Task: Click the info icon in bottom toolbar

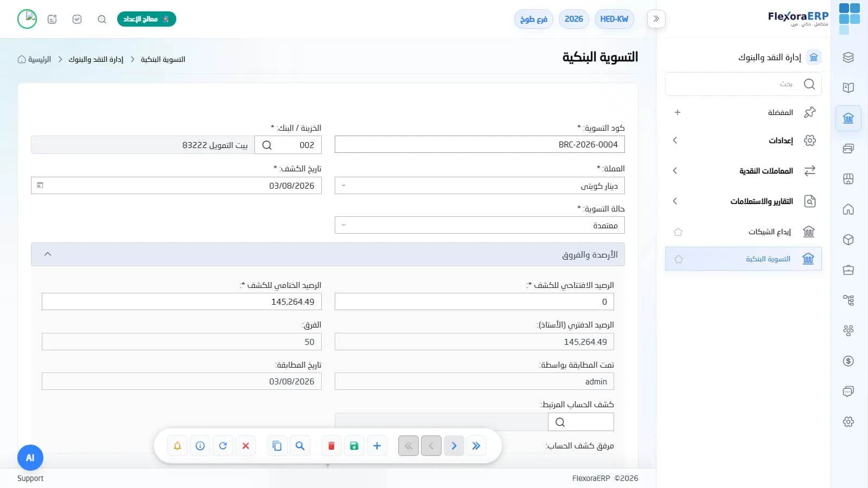Action: 200,446
